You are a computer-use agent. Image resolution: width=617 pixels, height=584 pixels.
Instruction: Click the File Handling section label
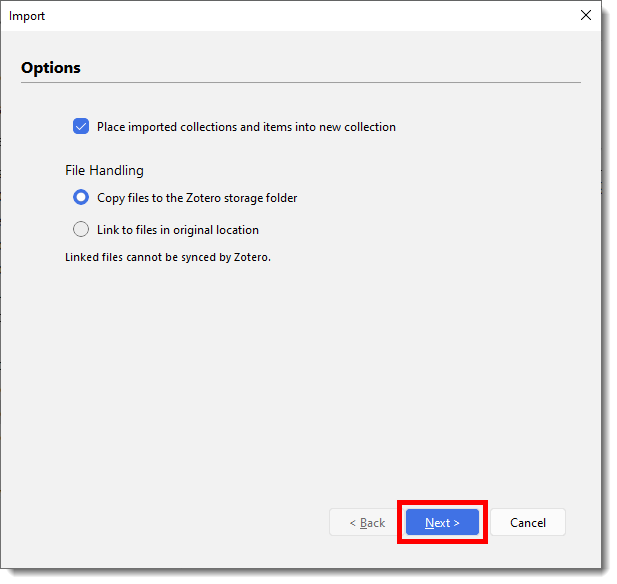tap(104, 170)
